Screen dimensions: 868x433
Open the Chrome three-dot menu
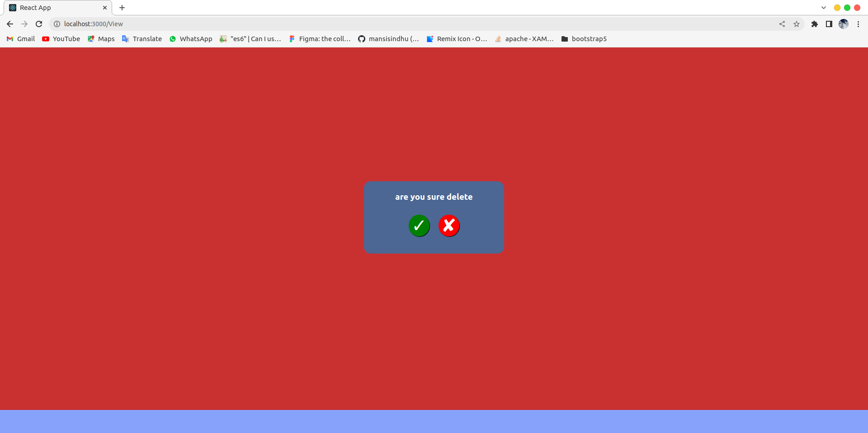(858, 24)
